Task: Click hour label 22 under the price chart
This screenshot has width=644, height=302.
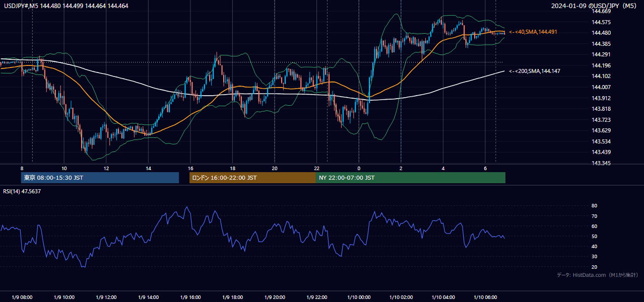Action: pyautogui.click(x=316, y=168)
